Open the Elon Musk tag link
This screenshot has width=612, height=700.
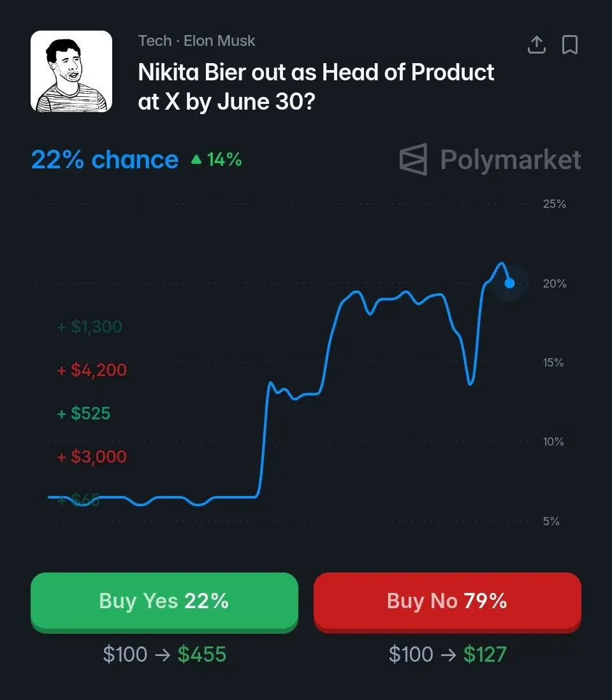click(x=219, y=41)
